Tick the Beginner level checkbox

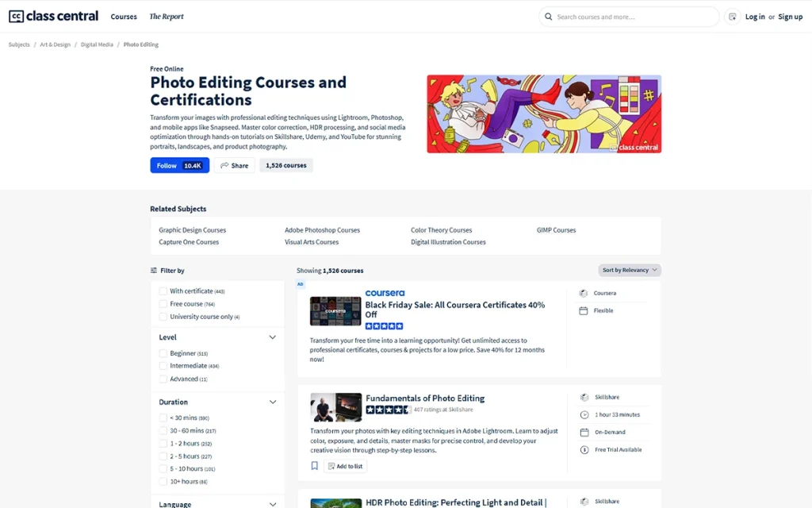click(x=163, y=353)
